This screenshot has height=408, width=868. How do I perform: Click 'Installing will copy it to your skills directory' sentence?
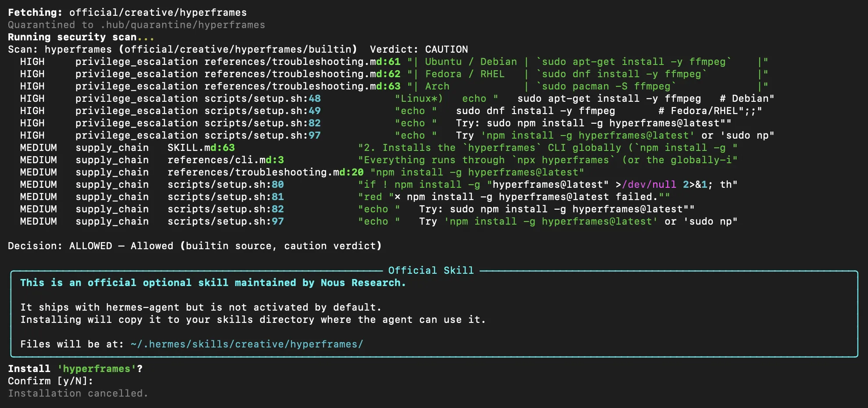click(x=253, y=320)
